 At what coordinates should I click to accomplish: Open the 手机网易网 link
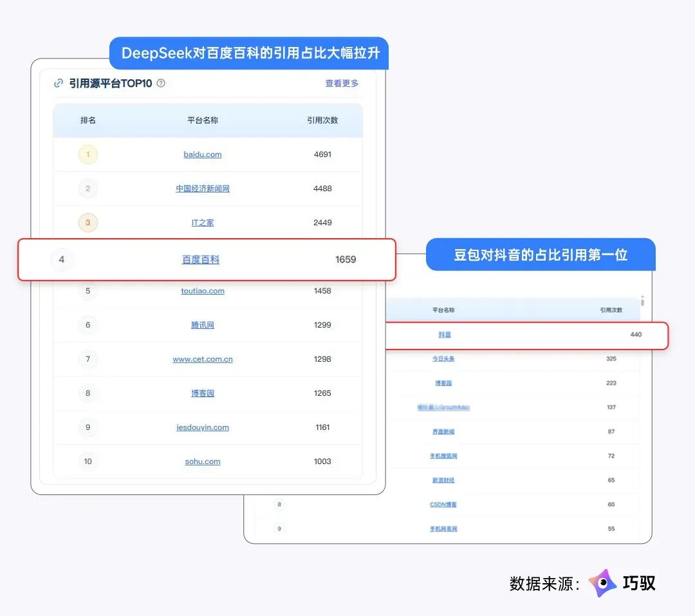[443, 528]
